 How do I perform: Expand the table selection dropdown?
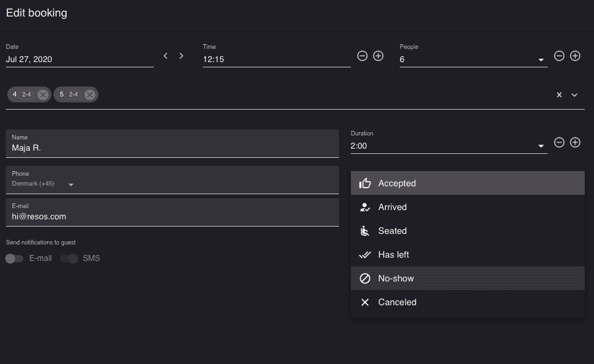tap(575, 95)
